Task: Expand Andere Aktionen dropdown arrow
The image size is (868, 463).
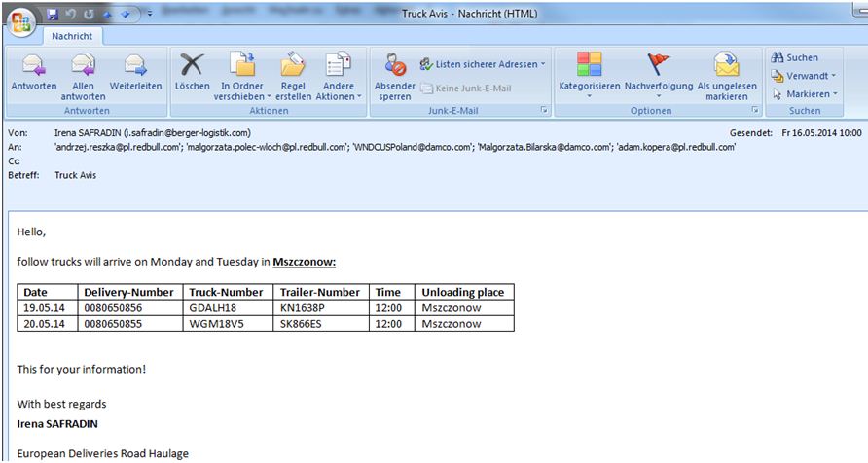Action: (359, 97)
